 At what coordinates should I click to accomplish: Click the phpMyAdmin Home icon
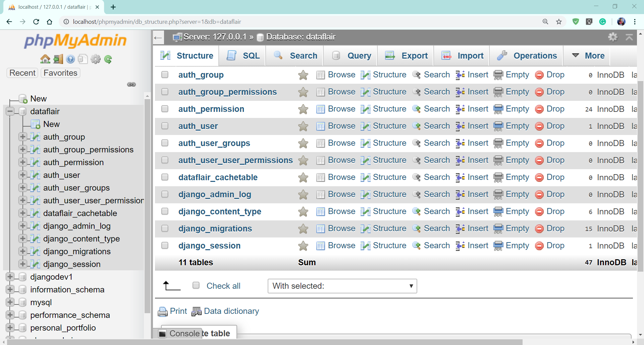point(45,59)
